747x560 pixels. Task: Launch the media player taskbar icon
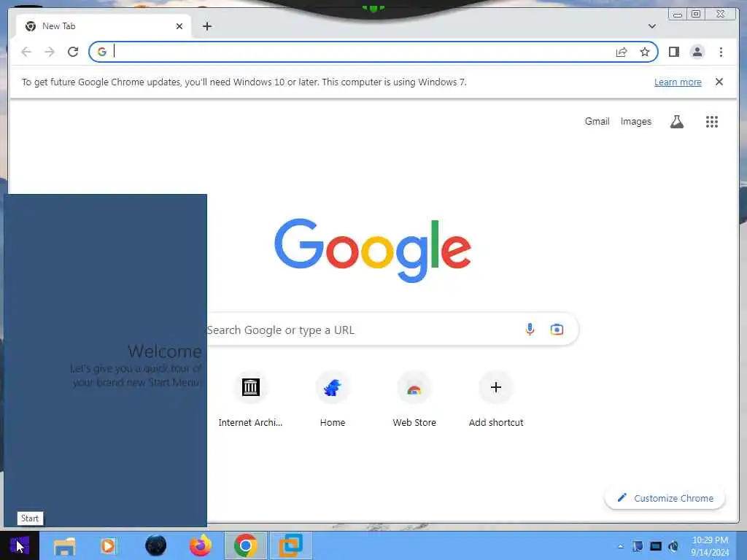[108, 545]
